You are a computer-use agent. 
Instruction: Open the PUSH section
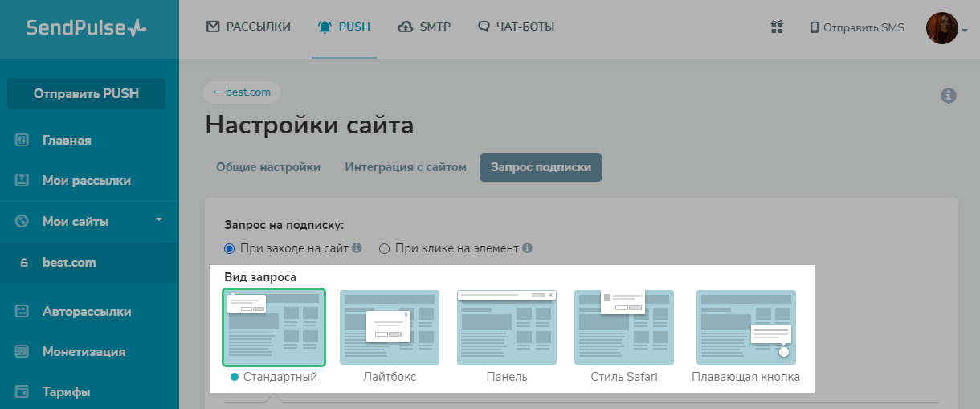(x=344, y=27)
